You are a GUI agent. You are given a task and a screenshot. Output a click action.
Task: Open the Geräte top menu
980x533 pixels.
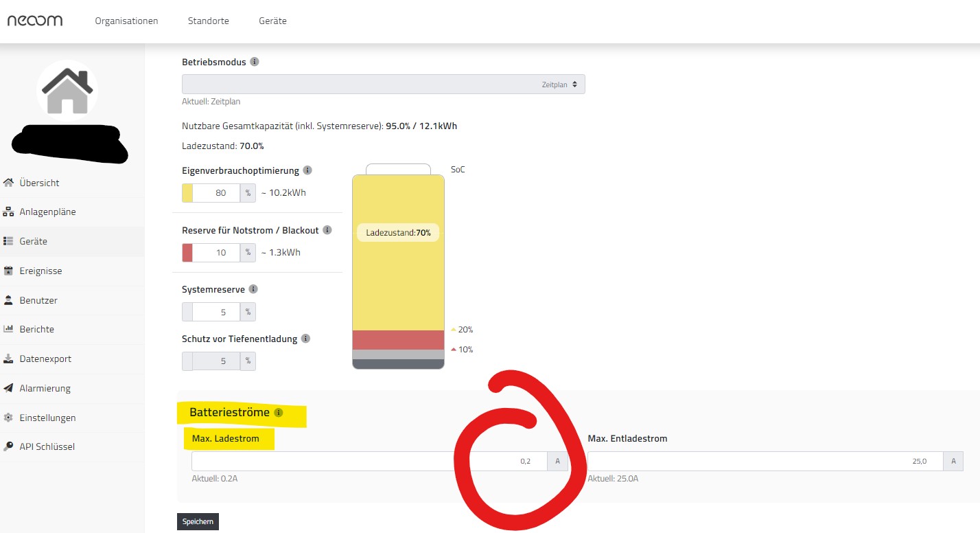tap(272, 21)
